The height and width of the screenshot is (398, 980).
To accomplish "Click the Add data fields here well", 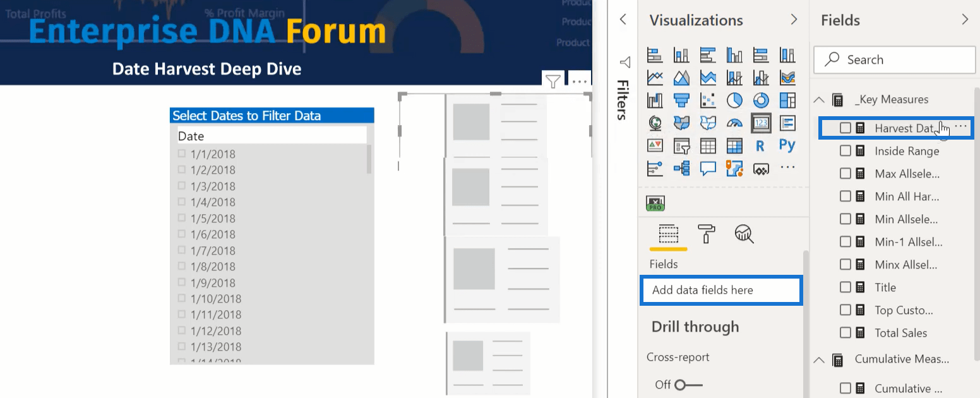I will tap(720, 291).
